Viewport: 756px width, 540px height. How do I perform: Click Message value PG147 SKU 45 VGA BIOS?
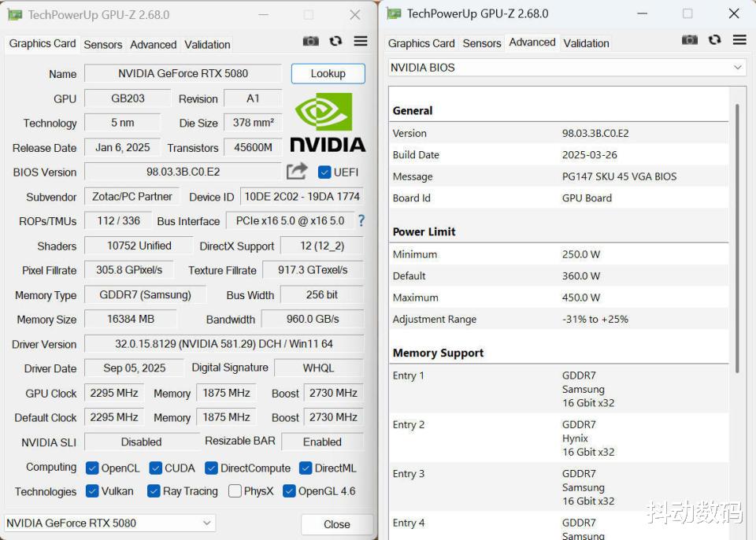coord(619,176)
